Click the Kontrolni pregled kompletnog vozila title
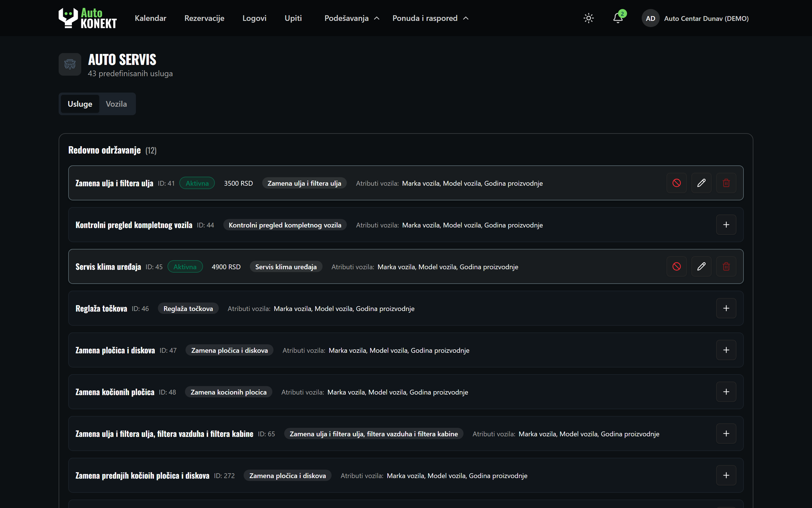This screenshot has height=508, width=812. click(134, 225)
